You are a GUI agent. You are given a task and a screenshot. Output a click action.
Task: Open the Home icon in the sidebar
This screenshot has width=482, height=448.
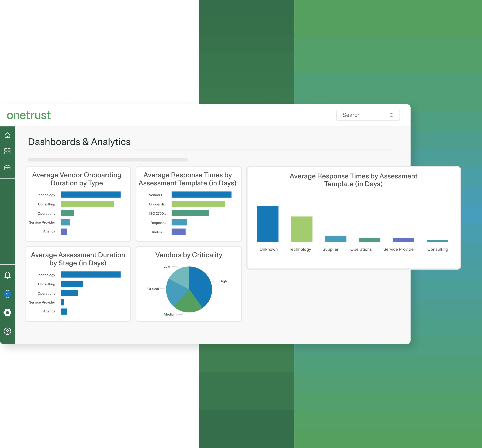[x=8, y=135]
